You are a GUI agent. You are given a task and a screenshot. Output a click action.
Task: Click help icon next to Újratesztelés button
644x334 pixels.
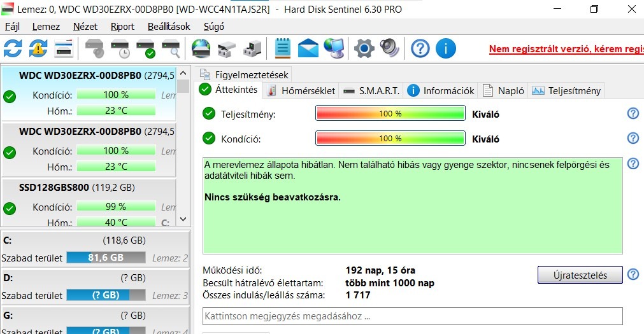(x=633, y=274)
